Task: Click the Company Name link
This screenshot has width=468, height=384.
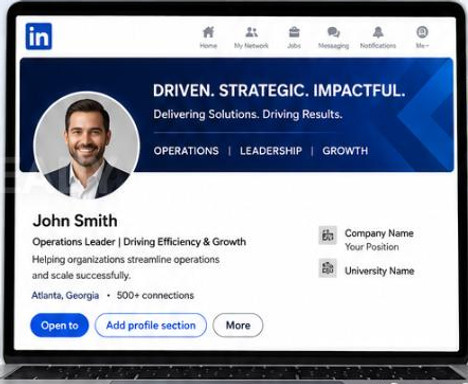Action: 379,233
